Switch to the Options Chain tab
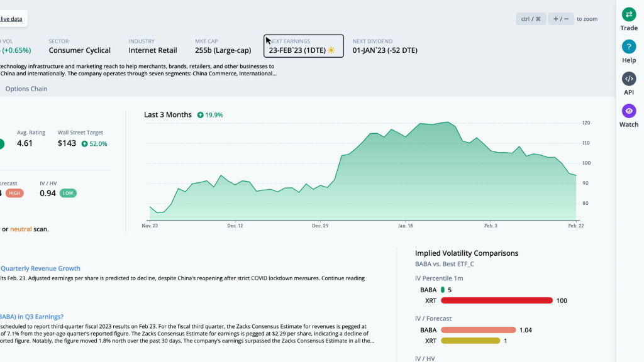644x362 pixels. 26,89
